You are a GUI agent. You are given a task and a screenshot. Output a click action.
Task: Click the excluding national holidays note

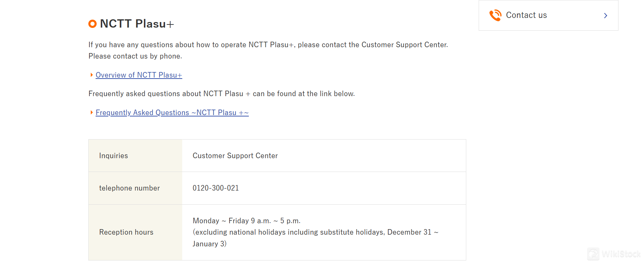315,233
